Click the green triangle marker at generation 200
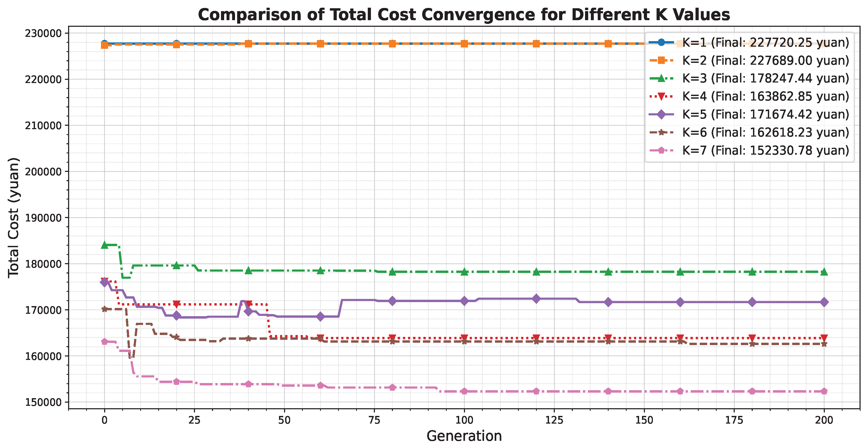 [x=824, y=272]
